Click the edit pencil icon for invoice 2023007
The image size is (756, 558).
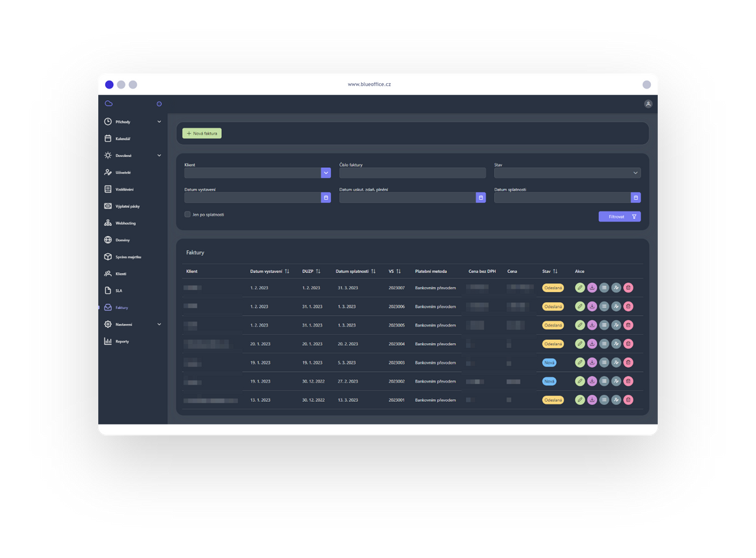pyautogui.click(x=580, y=288)
